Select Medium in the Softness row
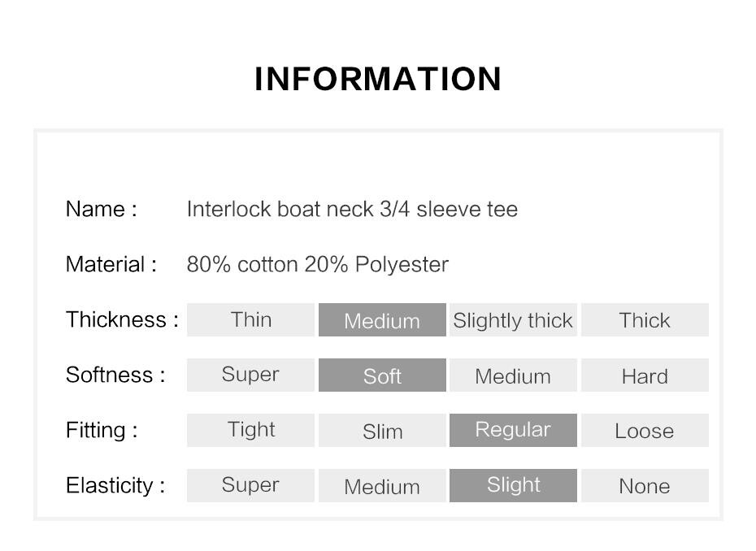This screenshot has width=756, height=551. coord(513,375)
